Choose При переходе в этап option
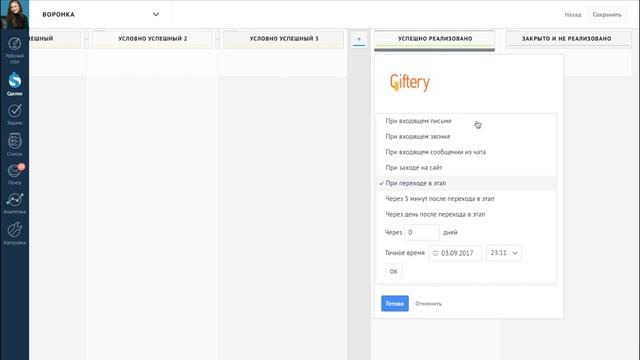 pyautogui.click(x=466, y=183)
